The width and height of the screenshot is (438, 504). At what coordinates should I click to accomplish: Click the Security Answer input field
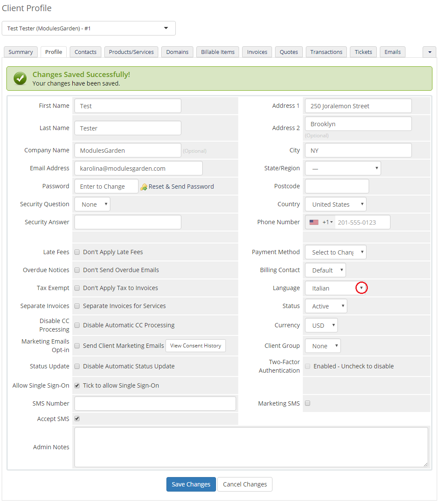[128, 222]
